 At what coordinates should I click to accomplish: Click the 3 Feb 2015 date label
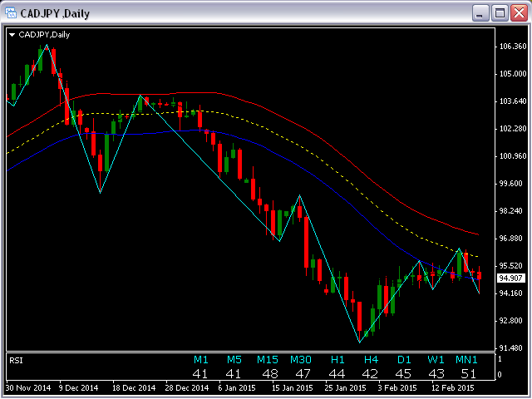(x=397, y=388)
